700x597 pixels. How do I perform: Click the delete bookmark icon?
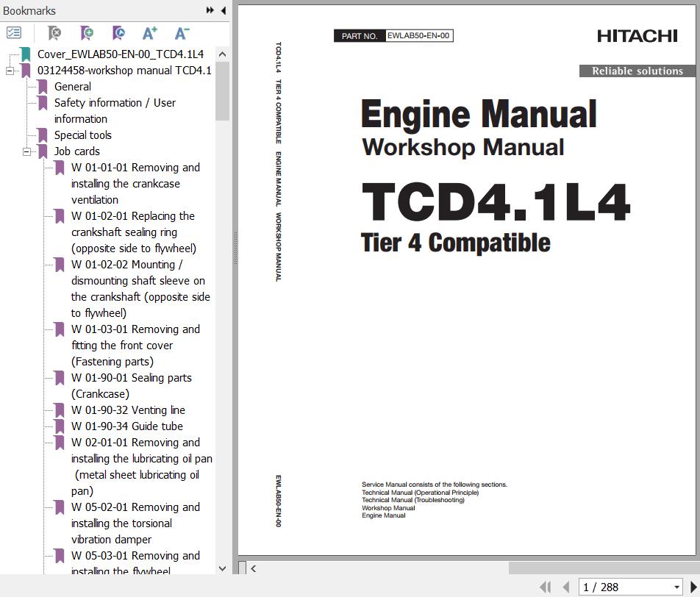pyautogui.click(x=54, y=32)
